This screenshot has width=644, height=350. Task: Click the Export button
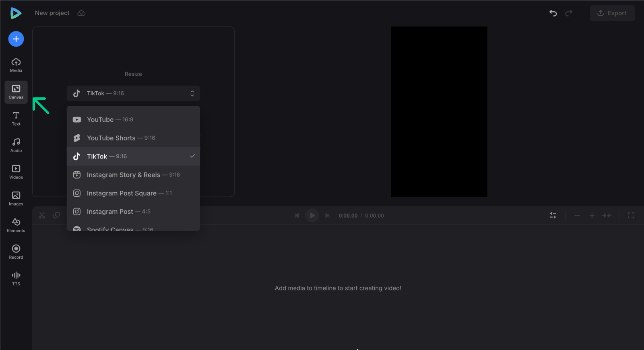tap(612, 13)
